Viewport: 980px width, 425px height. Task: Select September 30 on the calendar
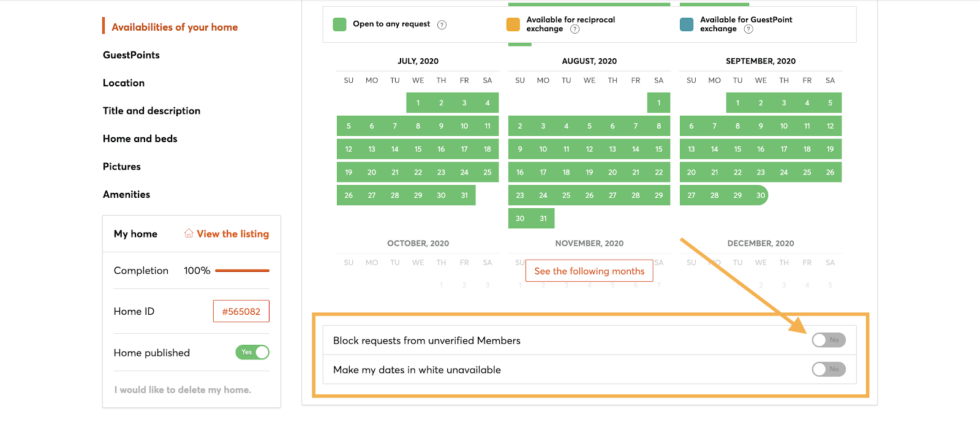coord(760,195)
